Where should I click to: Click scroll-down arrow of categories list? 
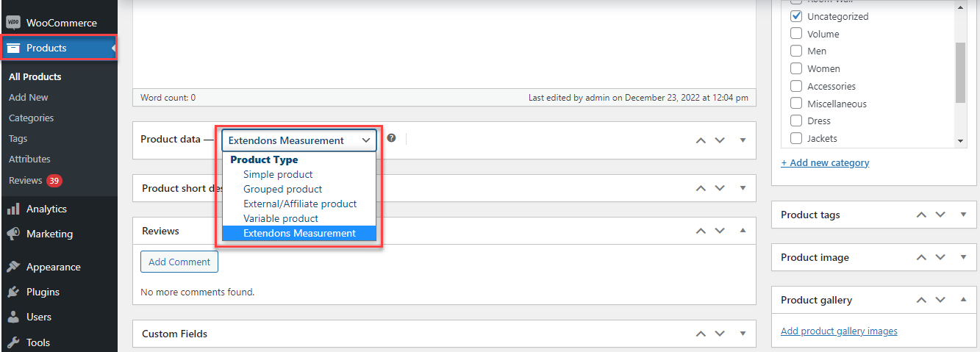pyautogui.click(x=960, y=140)
